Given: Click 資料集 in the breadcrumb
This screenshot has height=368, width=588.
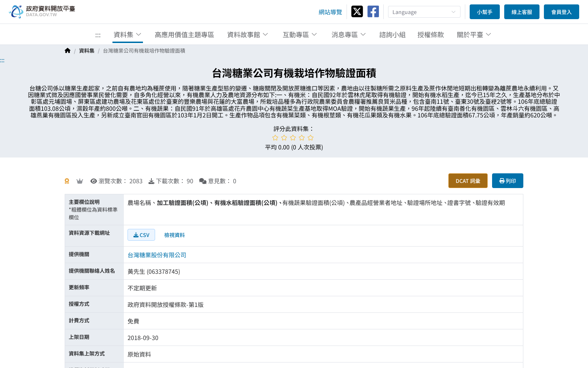Looking at the screenshot, I should 87,51.
